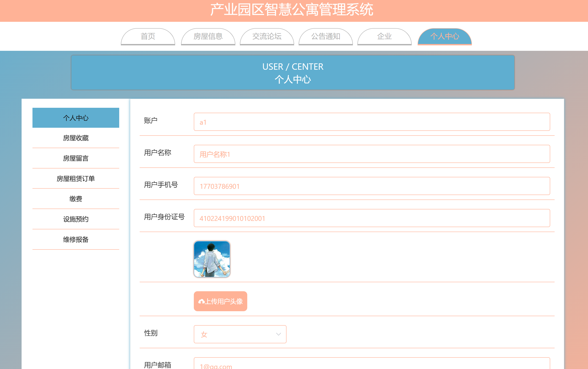
Task: Open 维修报备 in the sidebar
Action: pos(76,239)
